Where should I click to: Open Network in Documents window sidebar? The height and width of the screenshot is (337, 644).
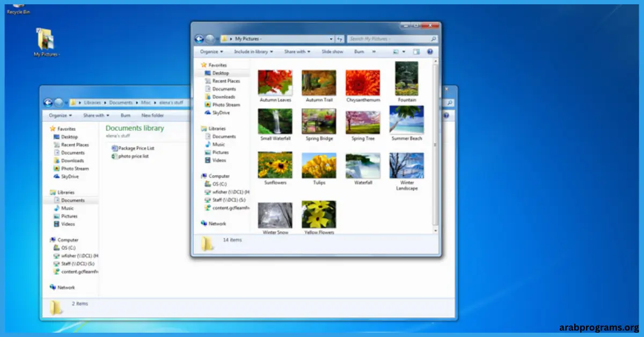pos(62,287)
